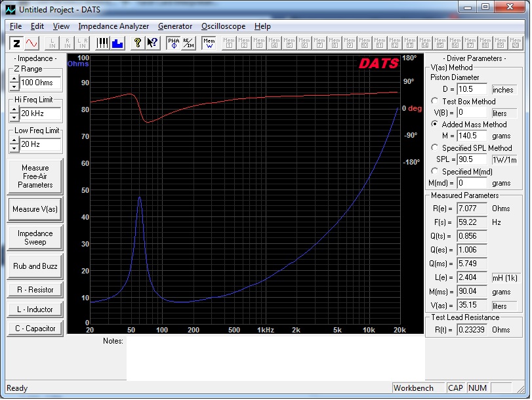Toggle the PHA phase display icon

point(173,43)
